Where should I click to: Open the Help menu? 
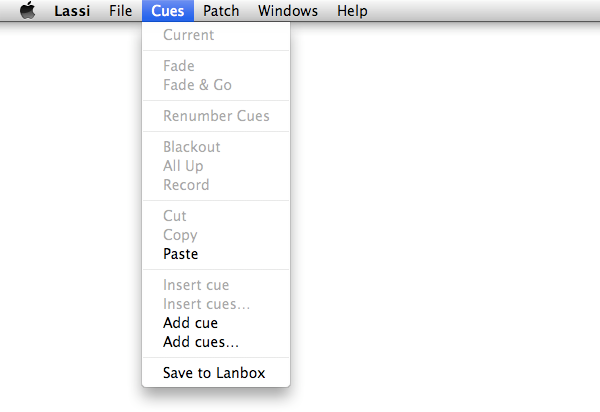coord(352,11)
